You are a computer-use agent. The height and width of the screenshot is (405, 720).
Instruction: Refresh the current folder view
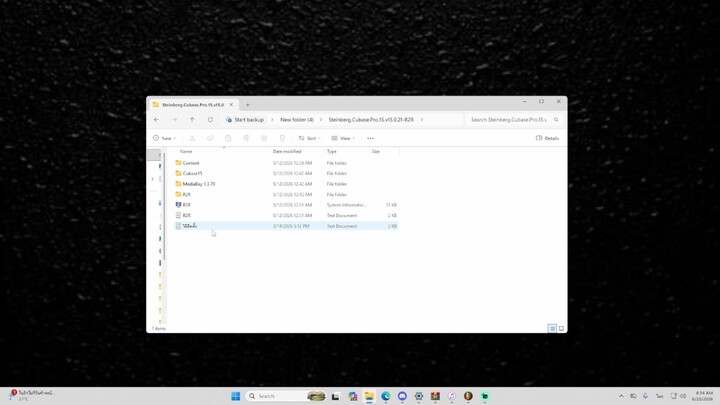210,119
